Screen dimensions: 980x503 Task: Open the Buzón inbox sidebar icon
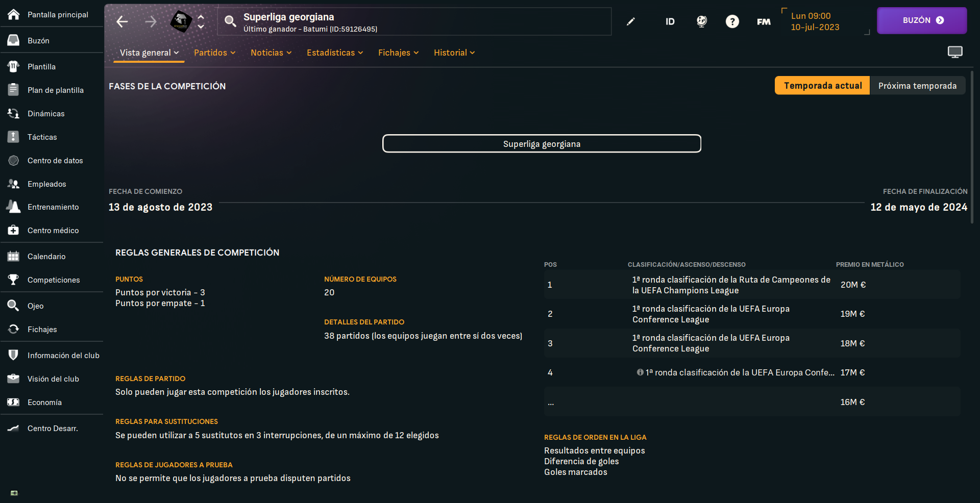[x=14, y=40]
